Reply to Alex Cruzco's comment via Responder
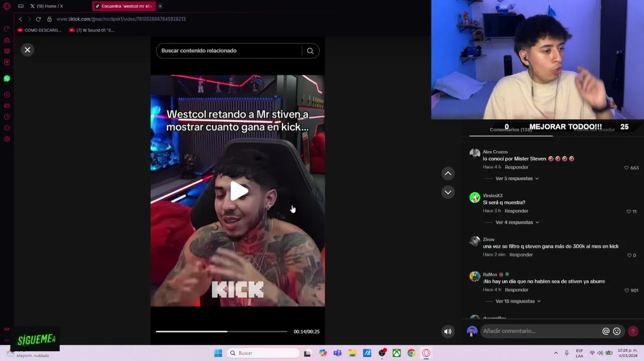 [x=517, y=167]
